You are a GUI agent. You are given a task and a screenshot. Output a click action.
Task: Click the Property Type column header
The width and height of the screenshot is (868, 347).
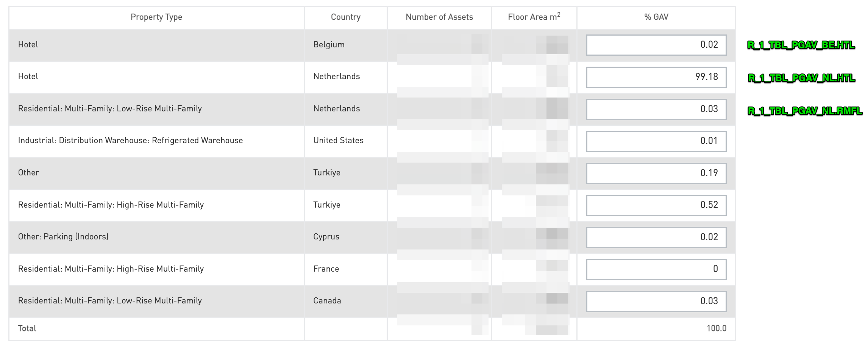(156, 17)
